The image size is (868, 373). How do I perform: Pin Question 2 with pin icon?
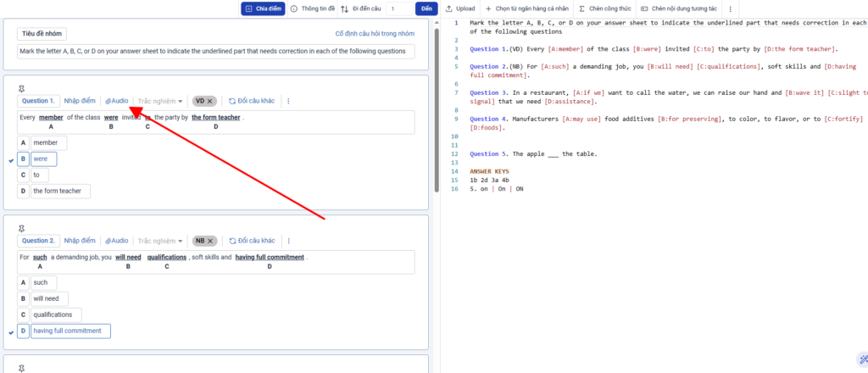(x=21, y=229)
